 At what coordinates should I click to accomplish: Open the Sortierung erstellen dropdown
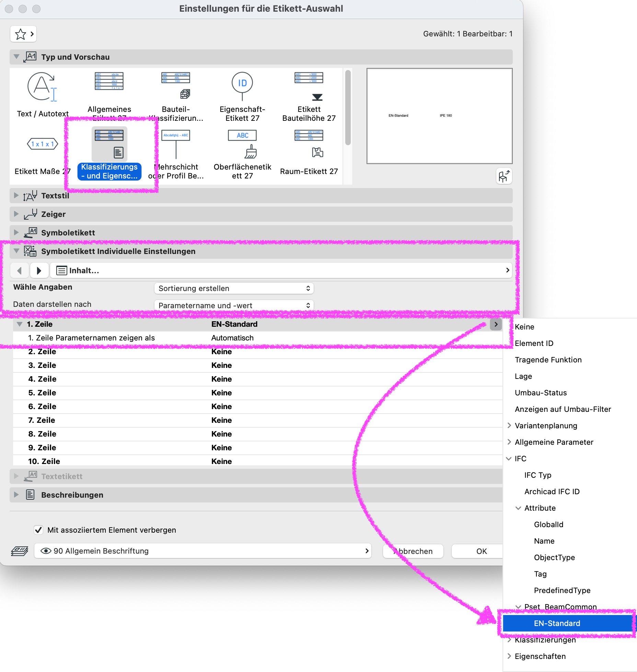pyautogui.click(x=234, y=288)
